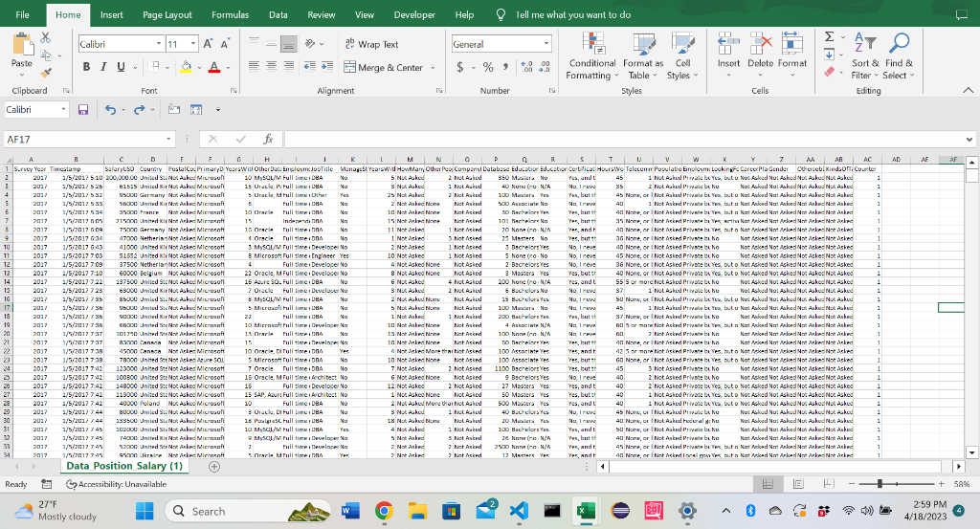
Task: Center text horizontally
Action: coord(271,66)
